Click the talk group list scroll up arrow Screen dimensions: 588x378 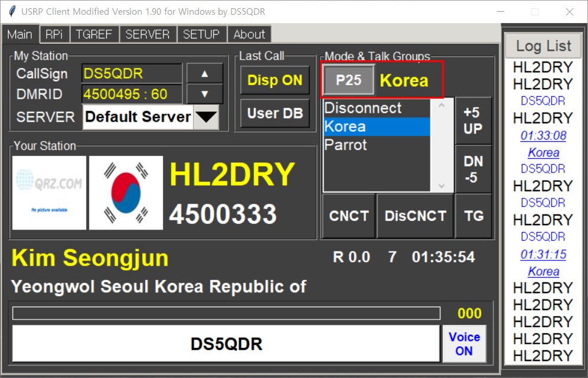click(442, 105)
